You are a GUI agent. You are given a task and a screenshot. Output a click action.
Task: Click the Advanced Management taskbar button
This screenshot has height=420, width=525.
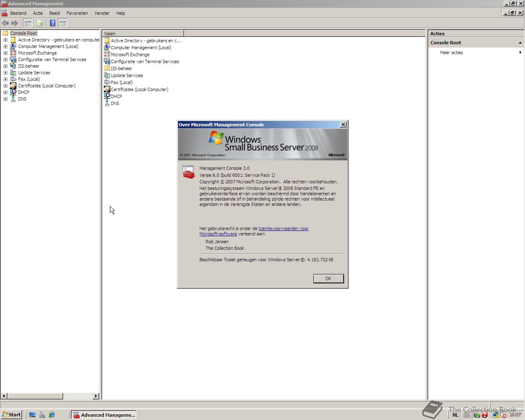pos(104,415)
